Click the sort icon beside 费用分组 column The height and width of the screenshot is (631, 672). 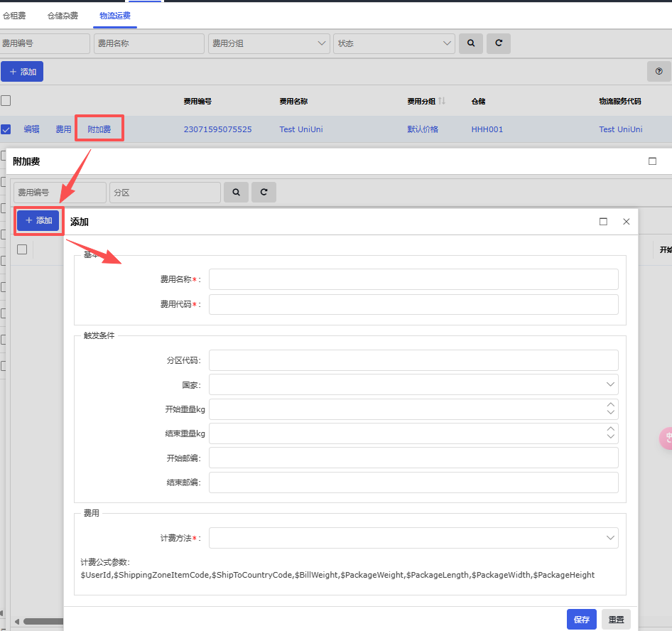coord(442,102)
